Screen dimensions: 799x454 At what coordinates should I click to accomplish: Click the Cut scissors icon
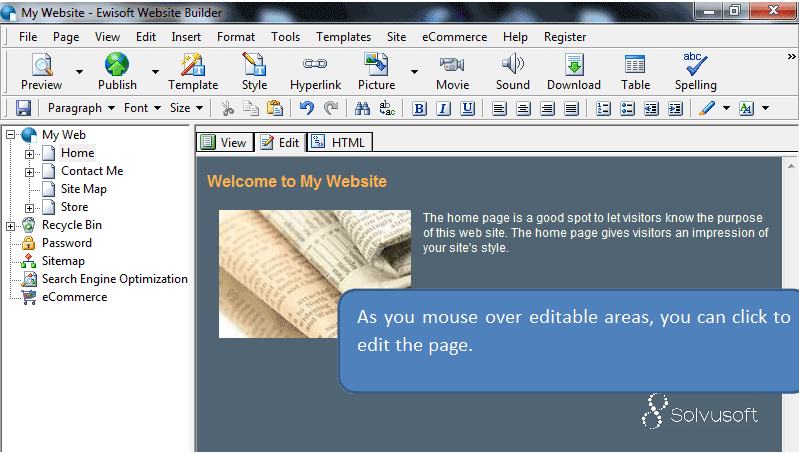[x=227, y=108]
